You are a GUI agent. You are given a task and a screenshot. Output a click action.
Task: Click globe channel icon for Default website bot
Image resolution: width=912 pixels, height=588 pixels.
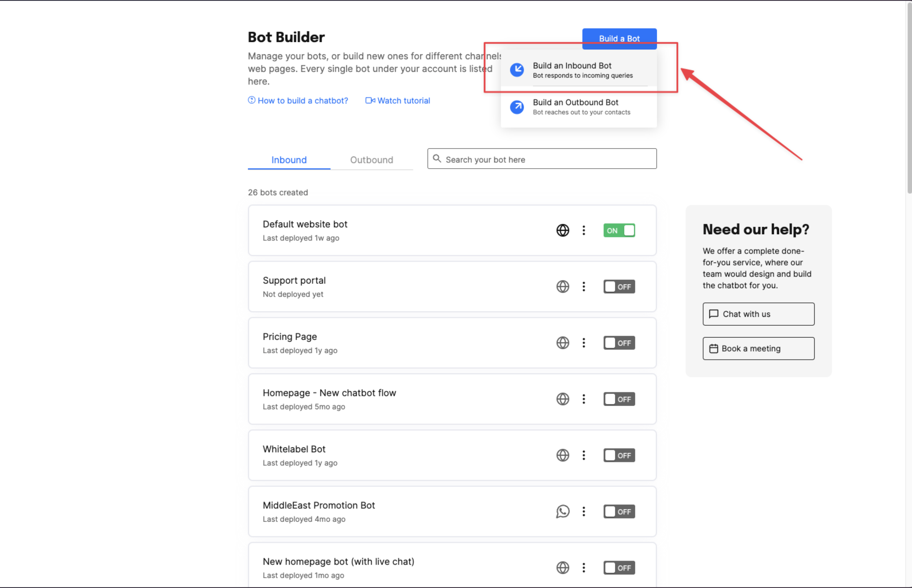coord(562,230)
